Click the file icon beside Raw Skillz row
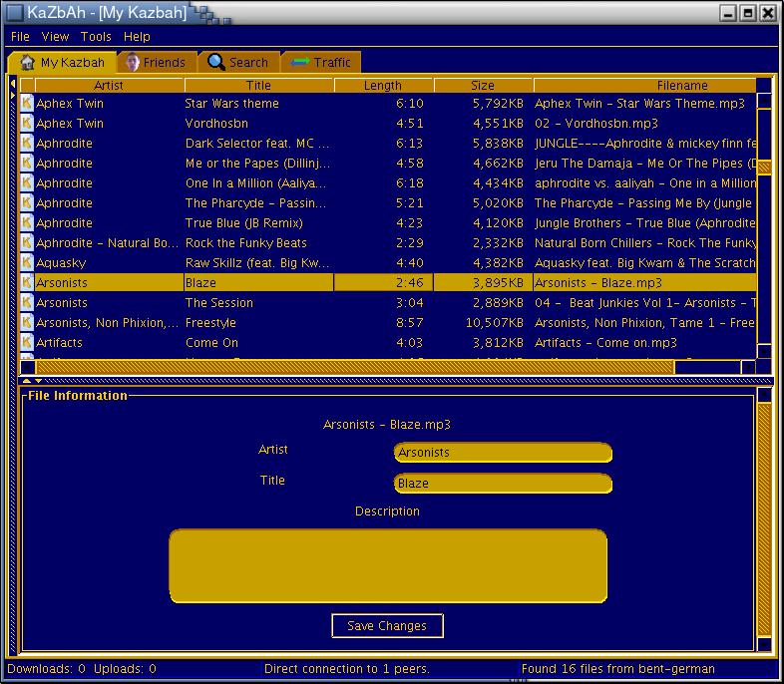 27,263
